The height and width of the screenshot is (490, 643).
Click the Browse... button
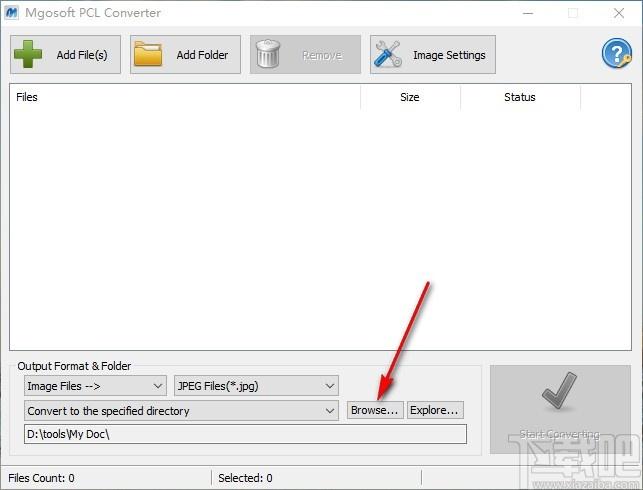tap(375, 410)
